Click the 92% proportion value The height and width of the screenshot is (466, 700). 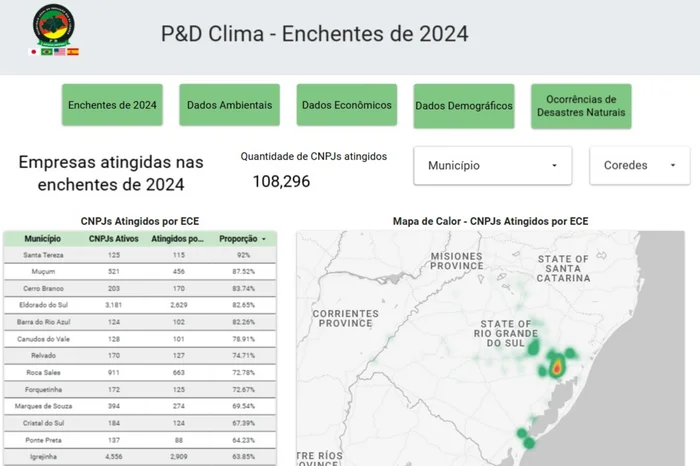[x=243, y=255]
